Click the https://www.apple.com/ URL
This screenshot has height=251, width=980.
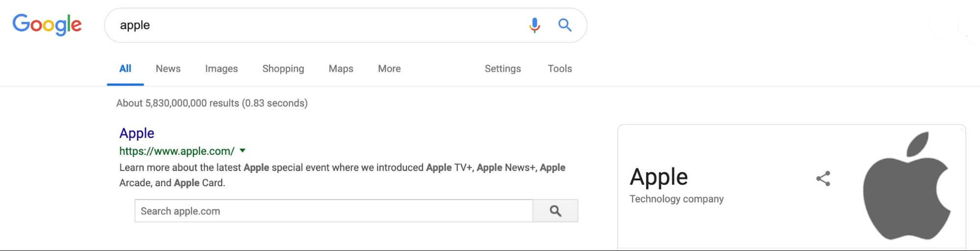176,151
